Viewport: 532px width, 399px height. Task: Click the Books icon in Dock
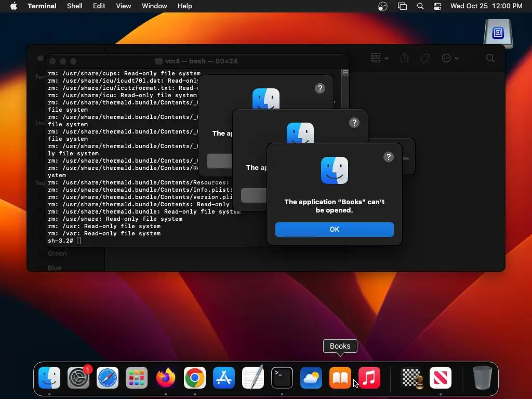(340, 378)
